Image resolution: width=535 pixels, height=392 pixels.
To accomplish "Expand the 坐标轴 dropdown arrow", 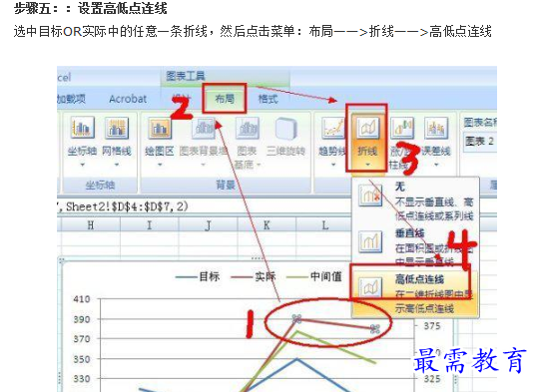I will (82, 165).
